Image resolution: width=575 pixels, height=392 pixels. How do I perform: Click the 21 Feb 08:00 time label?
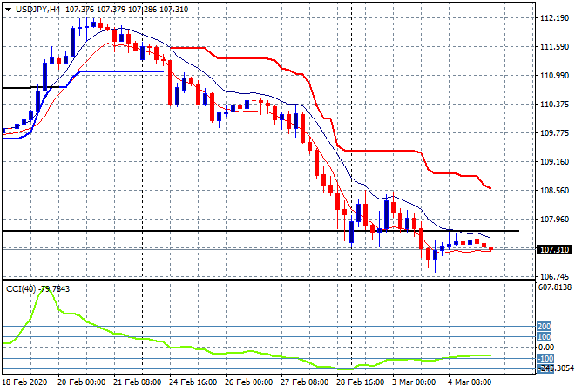[x=137, y=382]
